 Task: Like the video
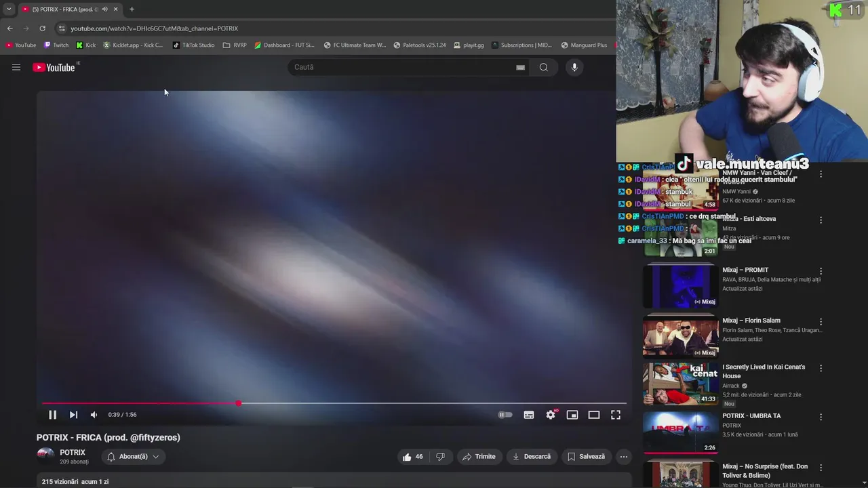(413, 457)
